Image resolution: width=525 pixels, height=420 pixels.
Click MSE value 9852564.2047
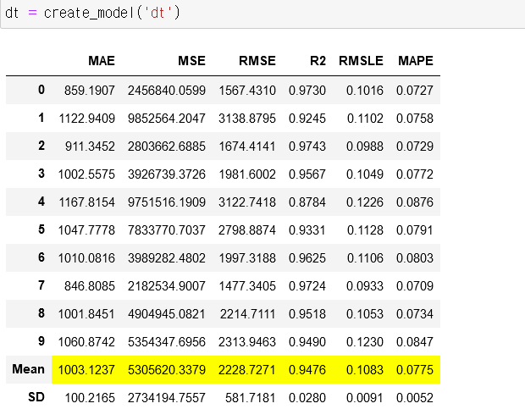(167, 119)
